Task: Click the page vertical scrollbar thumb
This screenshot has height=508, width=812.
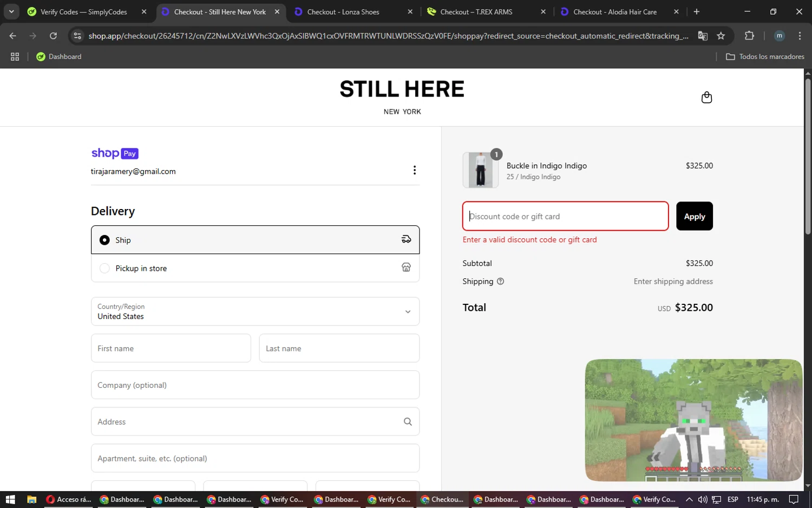Action: (x=808, y=157)
